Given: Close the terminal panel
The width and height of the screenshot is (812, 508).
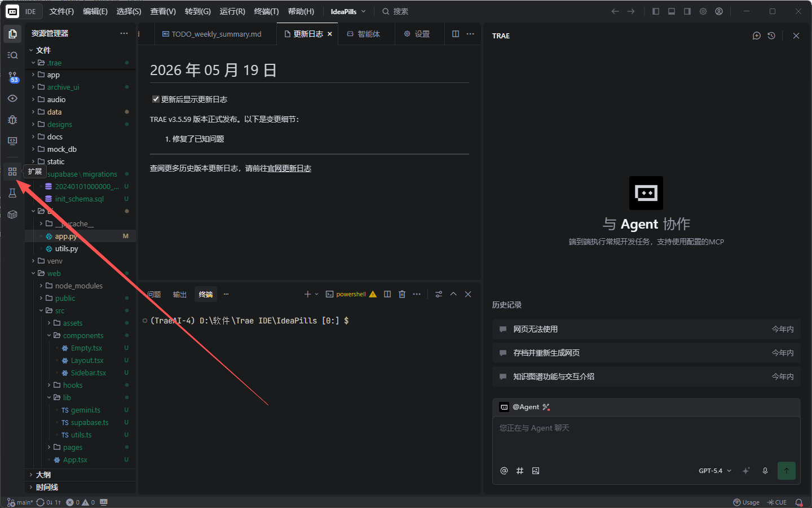Looking at the screenshot, I should point(468,294).
